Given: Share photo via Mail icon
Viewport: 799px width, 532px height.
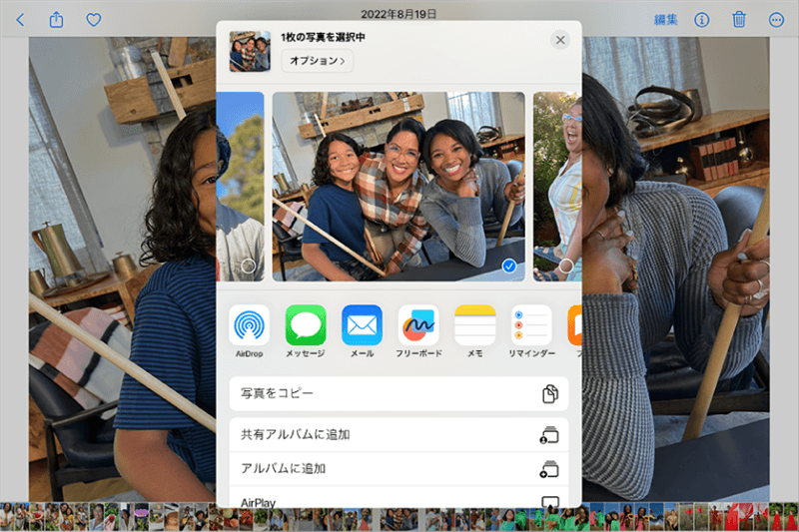Looking at the screenshot, I should tap(362, 325).
